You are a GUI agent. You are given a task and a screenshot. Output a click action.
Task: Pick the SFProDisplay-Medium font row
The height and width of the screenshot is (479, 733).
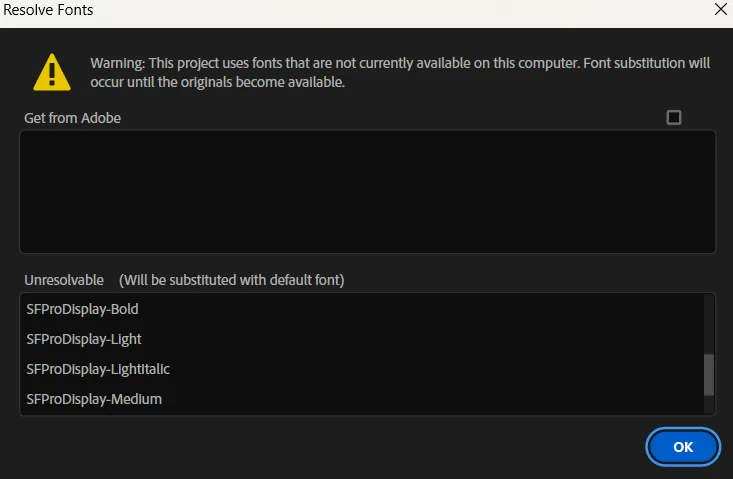(x=94, y=399)
